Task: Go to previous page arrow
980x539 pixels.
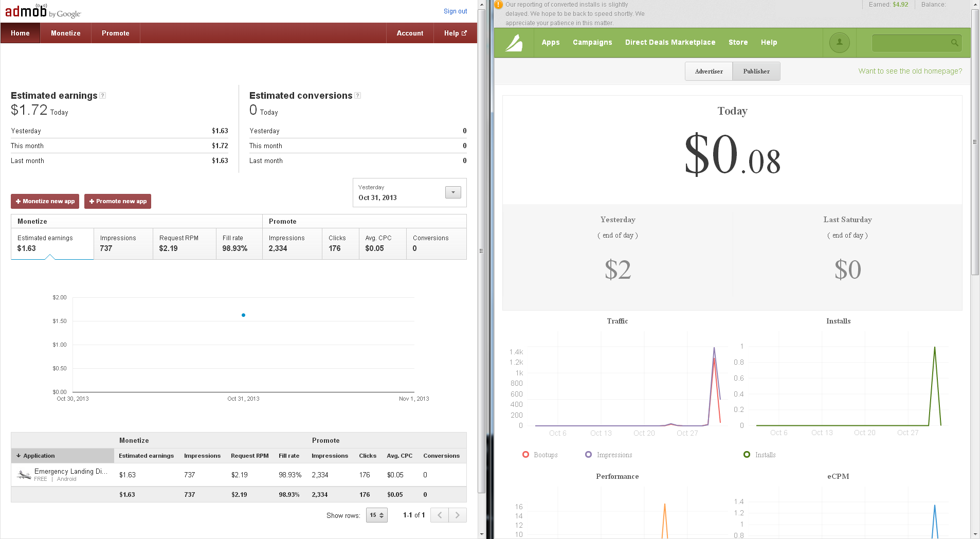Action: [x=440, y=515]
